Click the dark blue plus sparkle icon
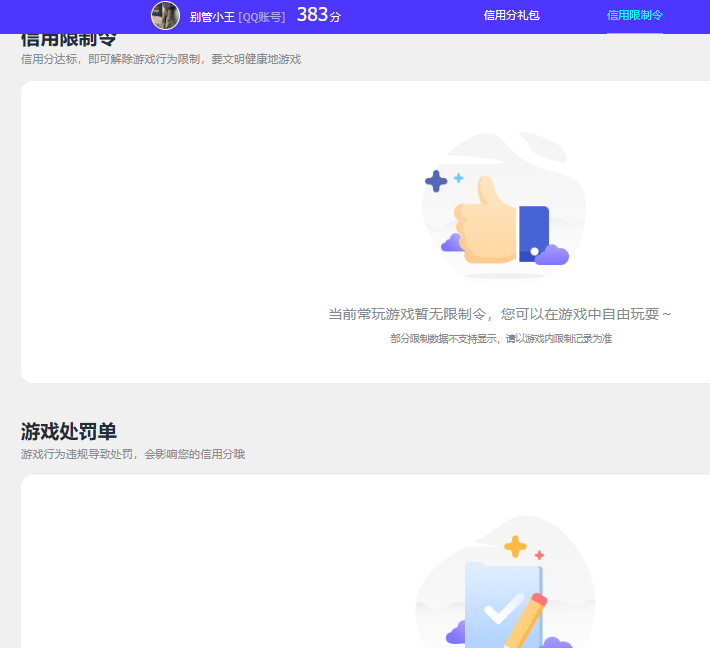710x648 pixels. pyautogui.click(x=436, y=181)
